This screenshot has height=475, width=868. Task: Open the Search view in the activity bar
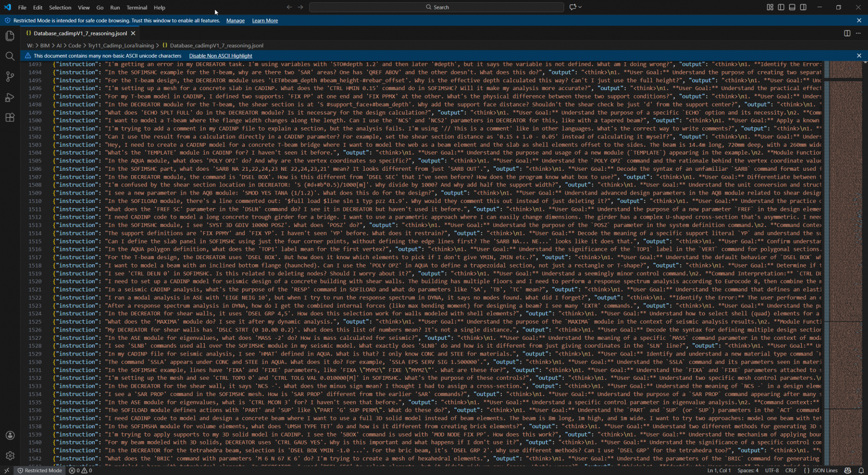pos(9,56)
